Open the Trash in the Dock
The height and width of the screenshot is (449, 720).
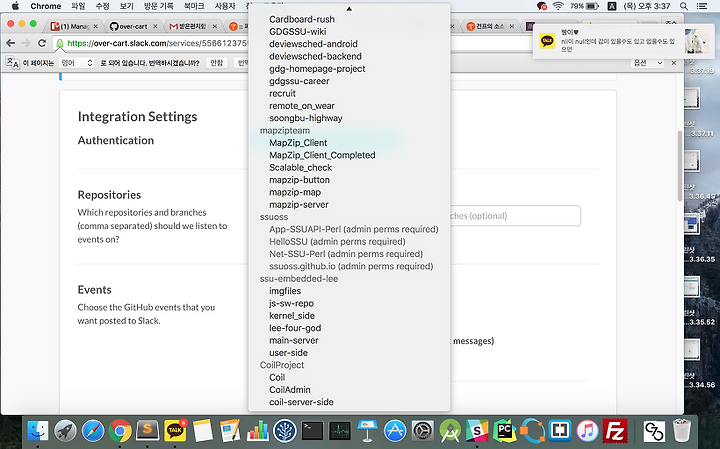(x=681, y=431)
